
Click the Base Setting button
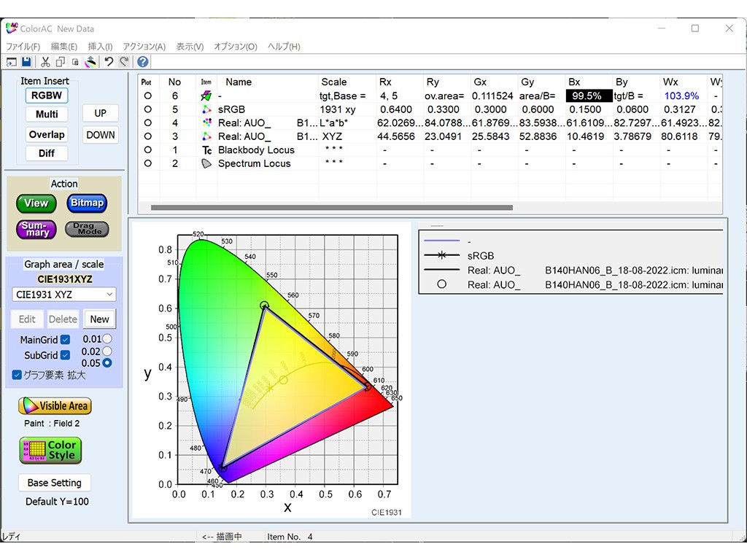click(54, 483)
